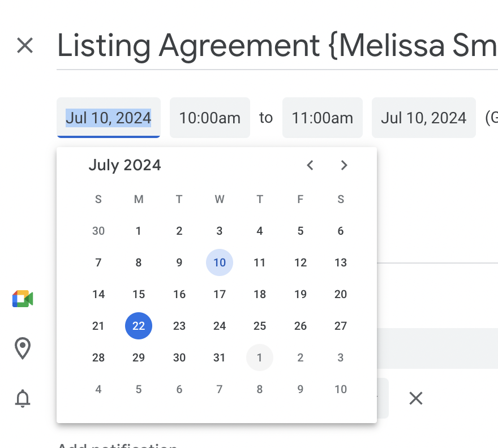The height and width of the screenshot is (448, 498).
Task: Open the 11:00am end time dropdown
Action: point(322,118)
